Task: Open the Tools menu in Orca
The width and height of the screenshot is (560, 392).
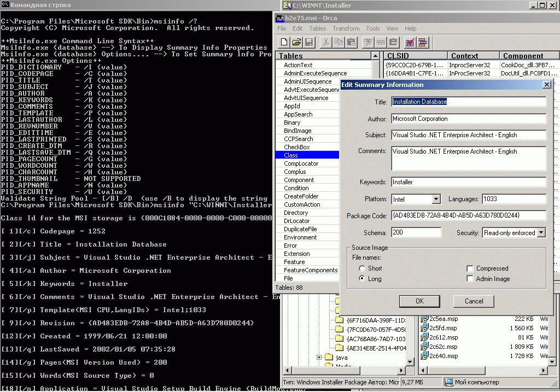Action: tap(372, 28)
